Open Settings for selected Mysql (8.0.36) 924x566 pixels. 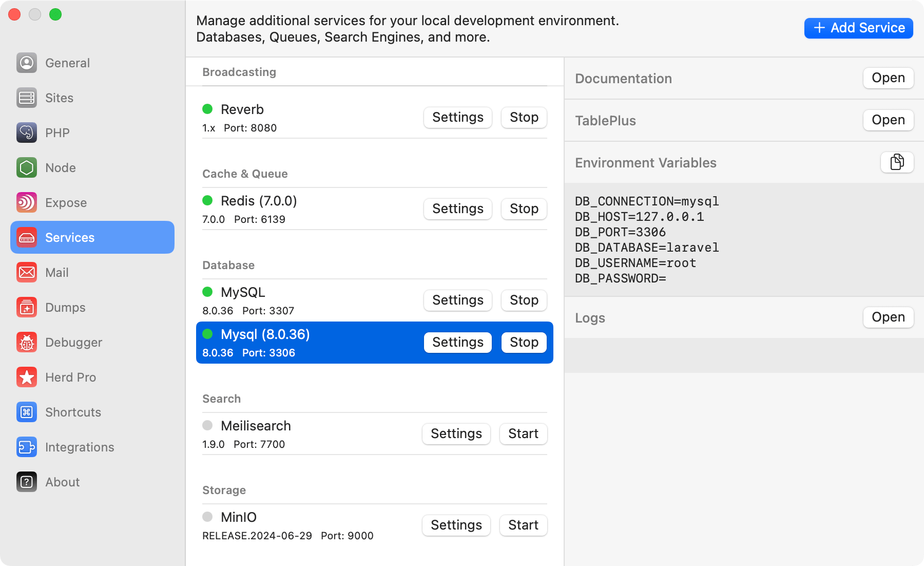[457, 342]
